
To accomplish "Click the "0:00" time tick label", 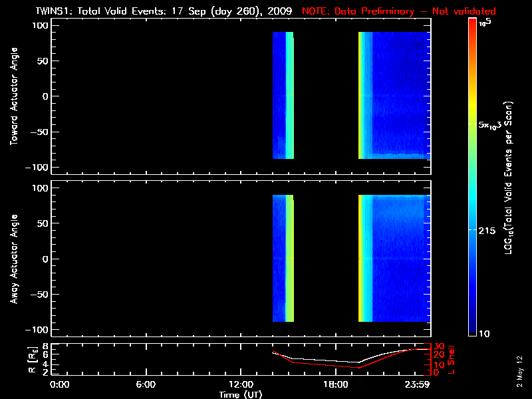I will pos(60,385).
